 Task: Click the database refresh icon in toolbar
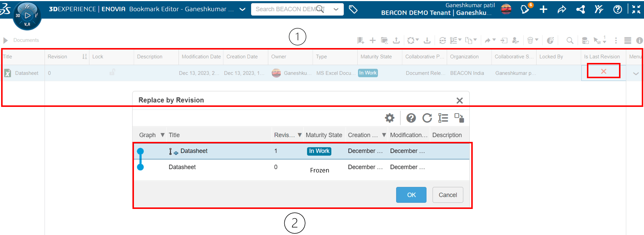coord(585,40)
